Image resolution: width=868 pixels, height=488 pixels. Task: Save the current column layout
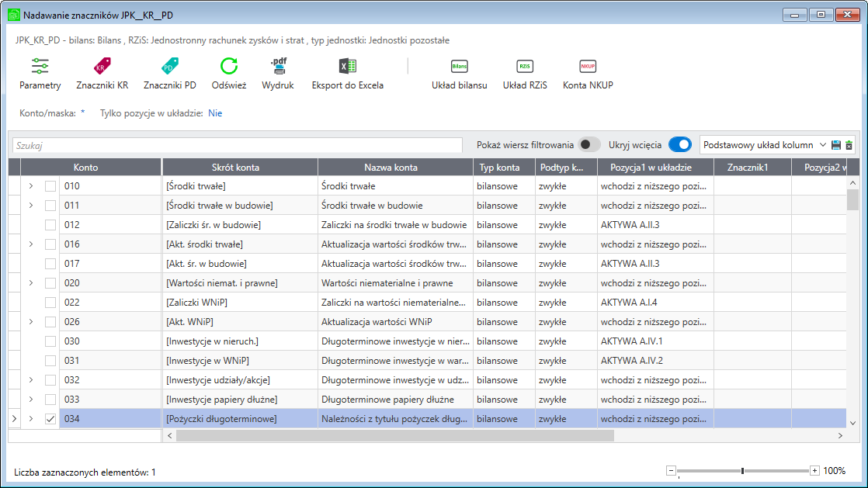tap(836, 145)
